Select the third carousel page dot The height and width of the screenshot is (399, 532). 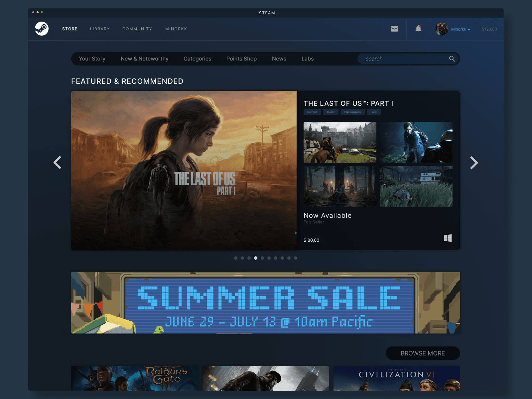(249, 258)
